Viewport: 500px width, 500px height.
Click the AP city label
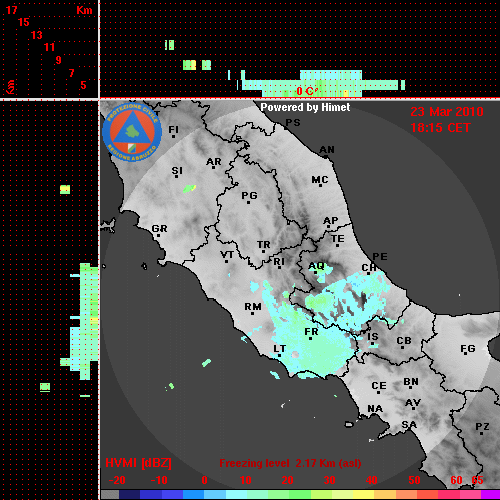[330, 221]
